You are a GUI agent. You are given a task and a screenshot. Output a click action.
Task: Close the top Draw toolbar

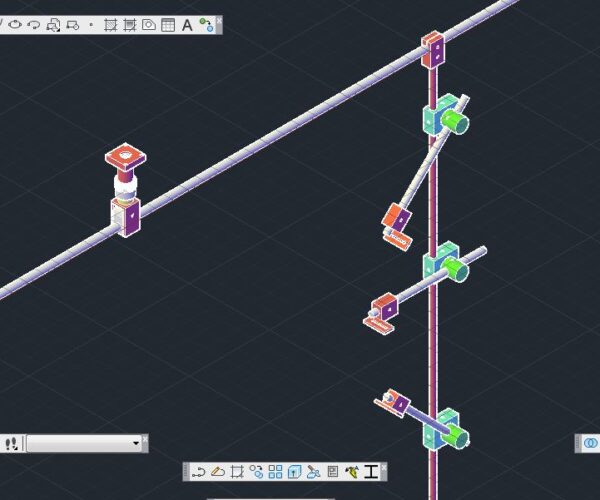[219, 20]
